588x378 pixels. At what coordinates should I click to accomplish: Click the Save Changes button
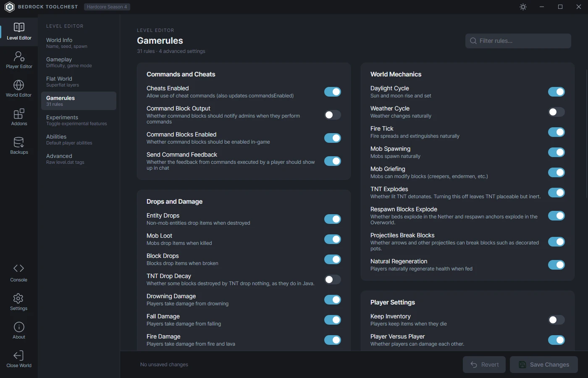(x=544, y=365)
